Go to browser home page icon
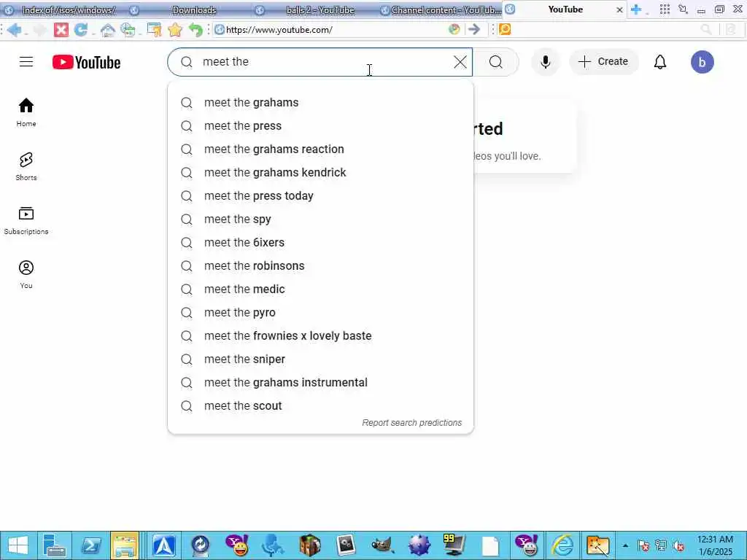The width and height of the screenshot is (747, 560). click(x=108, y=30)
